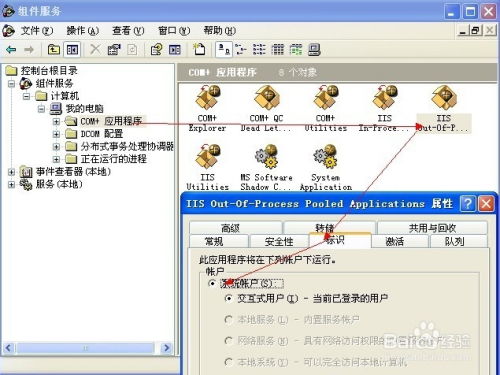Image resolution: width=500 pixels, height=375 pixels.
Task: Open the 窗口 (W) menu
Action: click(x=174, y=31)
